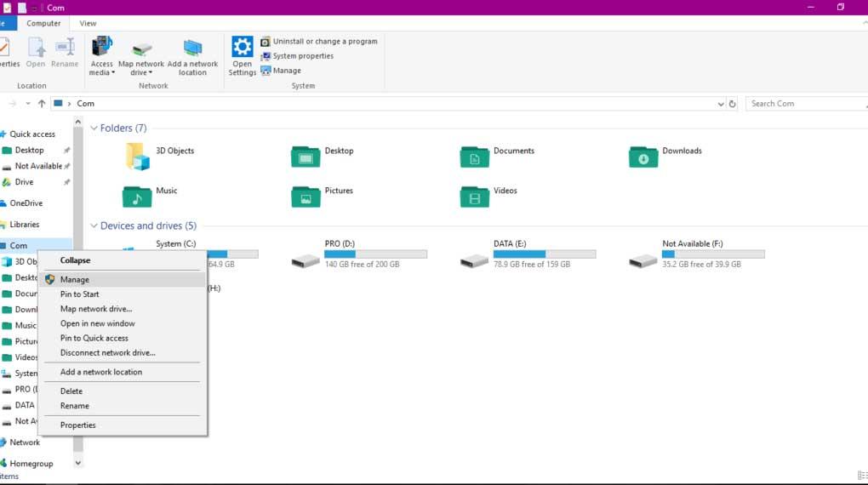The height and width of the screenshot is (485, 868).
Task: Click Access media ribbon icon
Action: point(102,46)
